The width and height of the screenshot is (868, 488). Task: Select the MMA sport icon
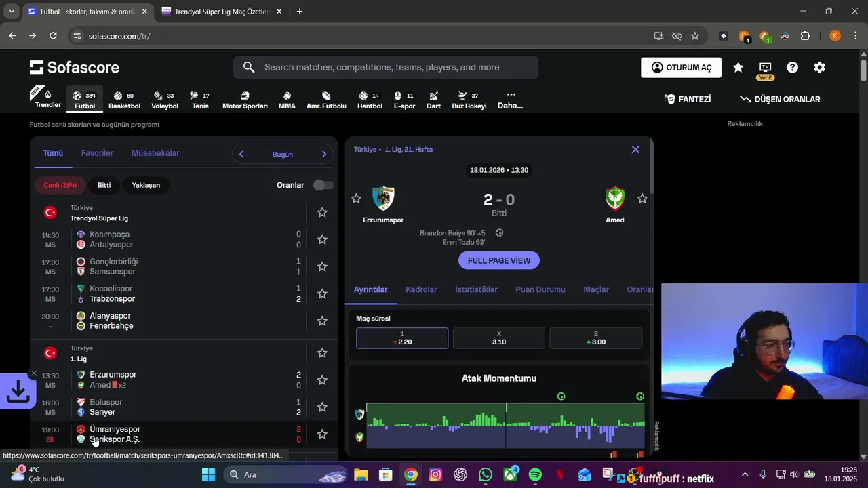coord(287,100)
